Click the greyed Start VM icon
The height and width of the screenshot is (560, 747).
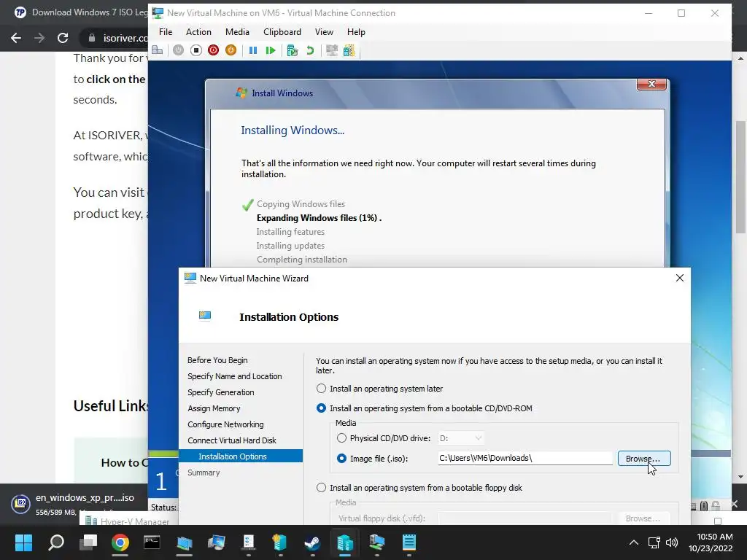point(178,50)
